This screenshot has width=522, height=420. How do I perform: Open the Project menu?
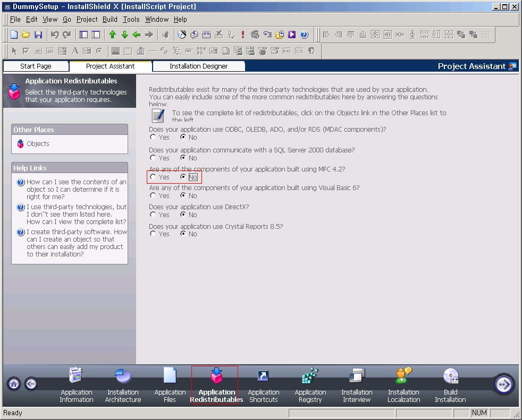(x=87, y=19)
